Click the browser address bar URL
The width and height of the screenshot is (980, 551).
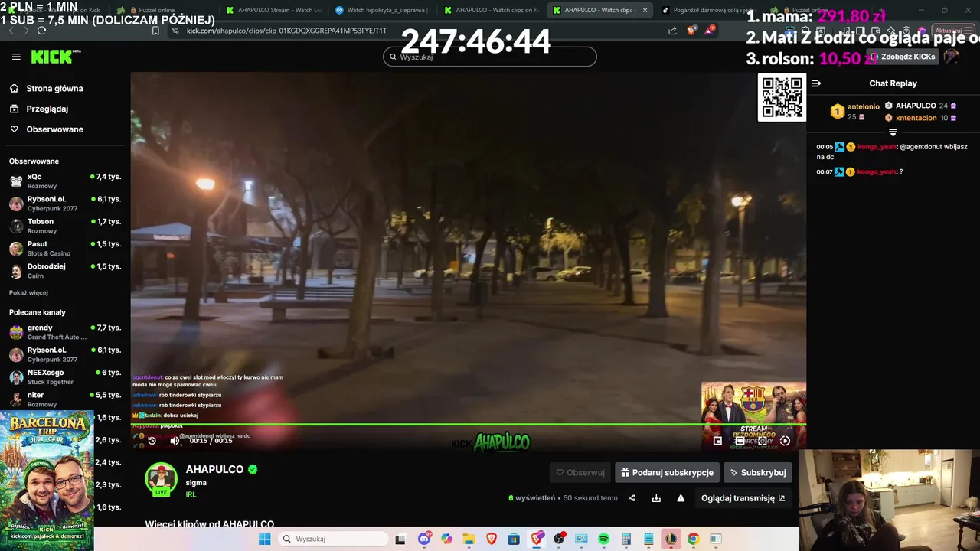286,31
